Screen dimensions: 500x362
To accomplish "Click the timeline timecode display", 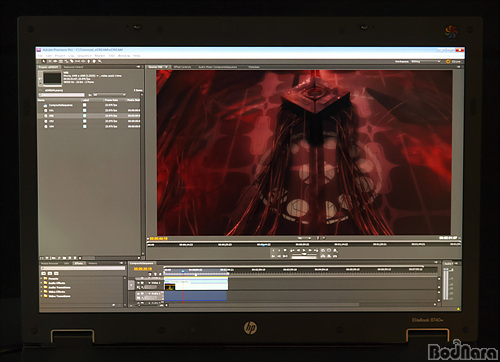I will pos(143,269).
